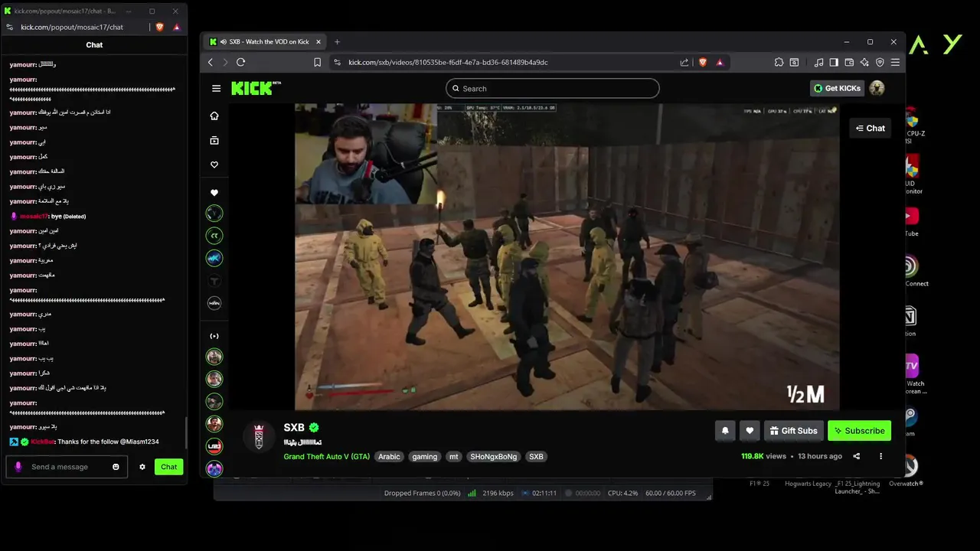This screenshot has height=551, width=980.
Task: Show the Chat panel on the video
Action: tap(871, 129)
